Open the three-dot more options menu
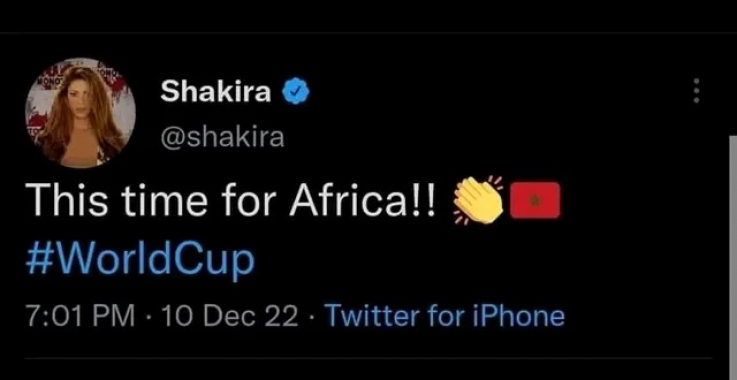This screenshot has height=380, width=737. tap(697, 90)
